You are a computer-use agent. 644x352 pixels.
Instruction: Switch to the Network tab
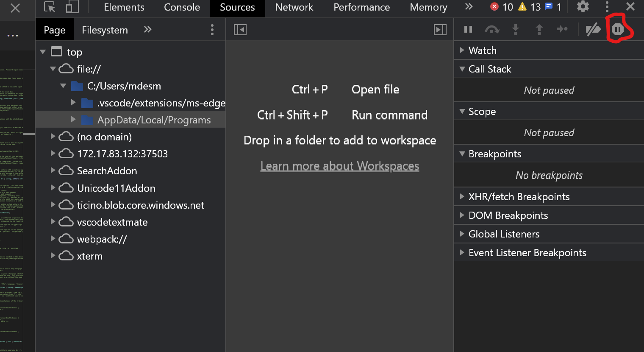tap(294, 7)
